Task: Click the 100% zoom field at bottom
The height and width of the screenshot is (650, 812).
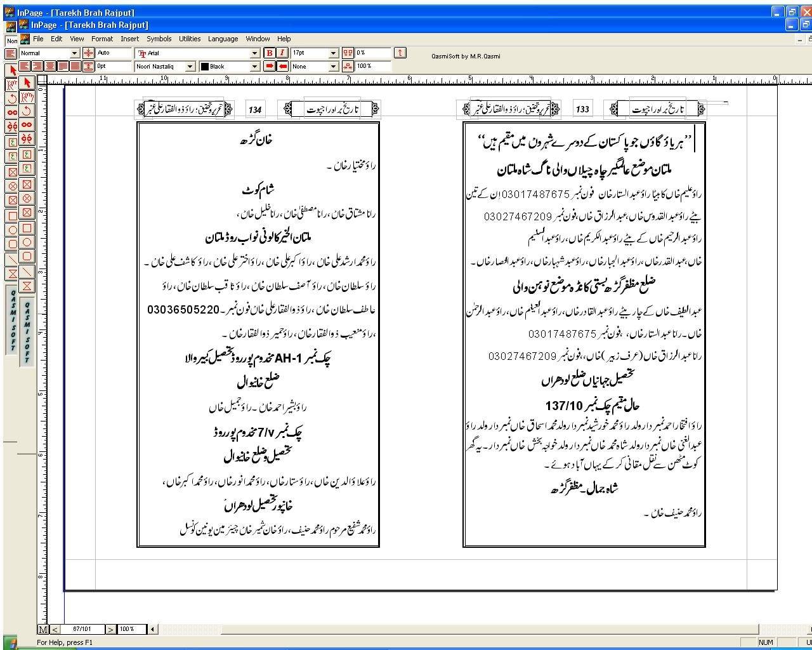Action: [131, 629]
